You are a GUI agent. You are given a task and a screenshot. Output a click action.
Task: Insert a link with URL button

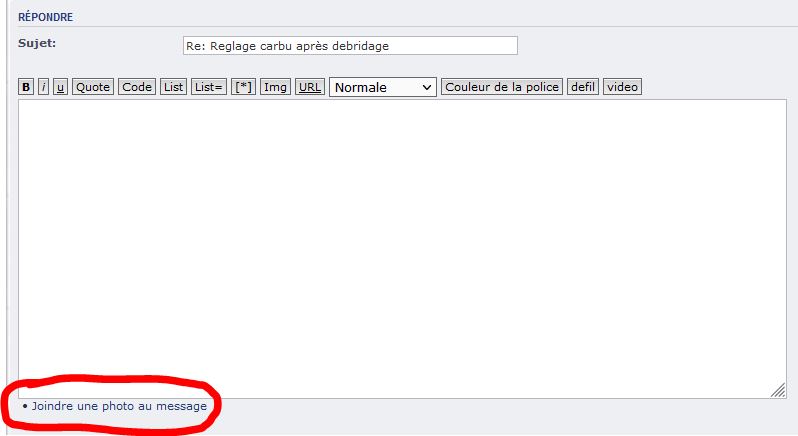point(310,87)
